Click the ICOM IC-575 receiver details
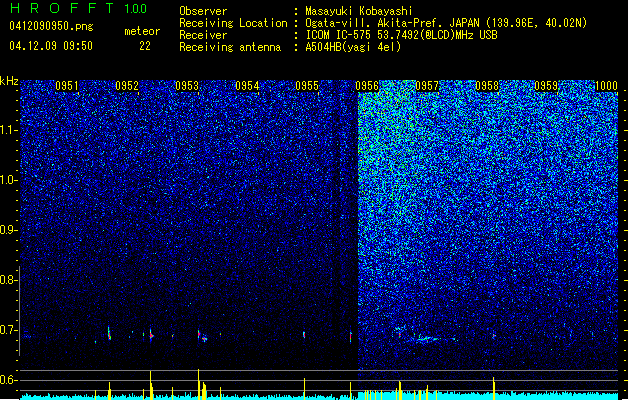 coord(402,35)
